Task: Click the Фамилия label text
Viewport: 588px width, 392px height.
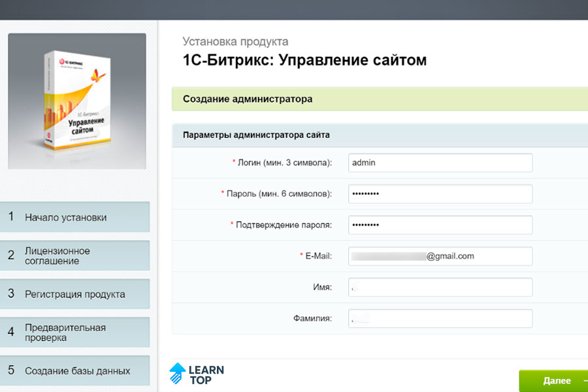Action: coord(312,318)
